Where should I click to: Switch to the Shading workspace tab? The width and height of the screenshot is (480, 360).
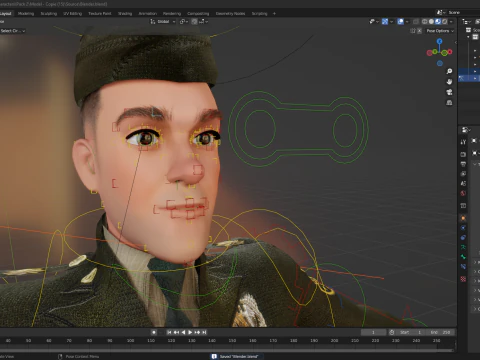125,13
